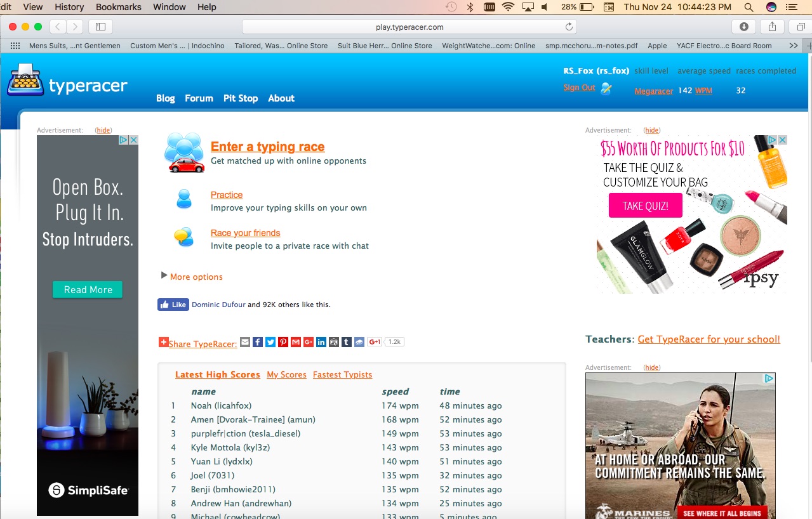
Task: Share TypeRacer via Twitter icon
Action: click(270, 342)
